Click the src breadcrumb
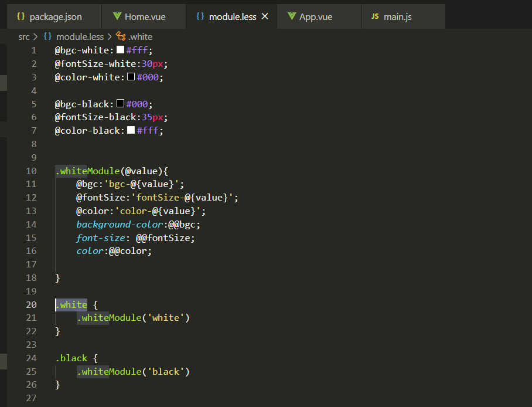Screen dimensions: 532x407 pyautogui.click(x=24, y=37)
